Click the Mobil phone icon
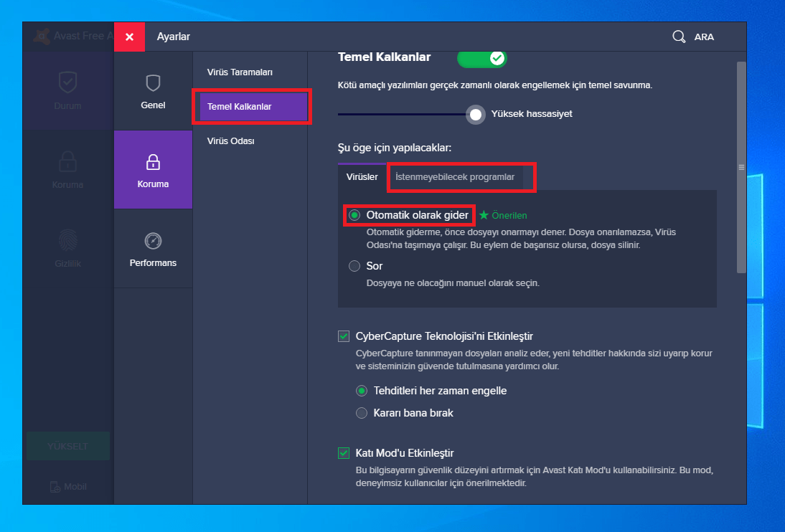 point(55,486)
